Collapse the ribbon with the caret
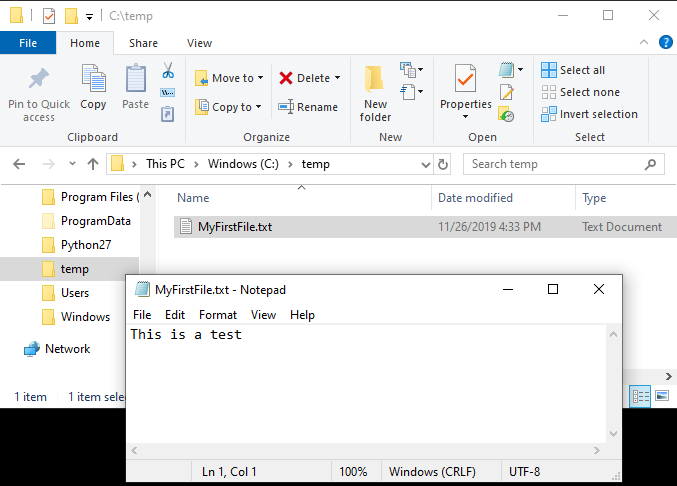The width and height of the screenshot is (677, 486). click(644, 42)
